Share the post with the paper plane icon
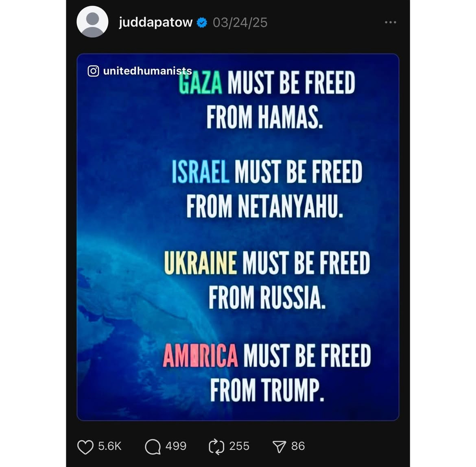 279,447
